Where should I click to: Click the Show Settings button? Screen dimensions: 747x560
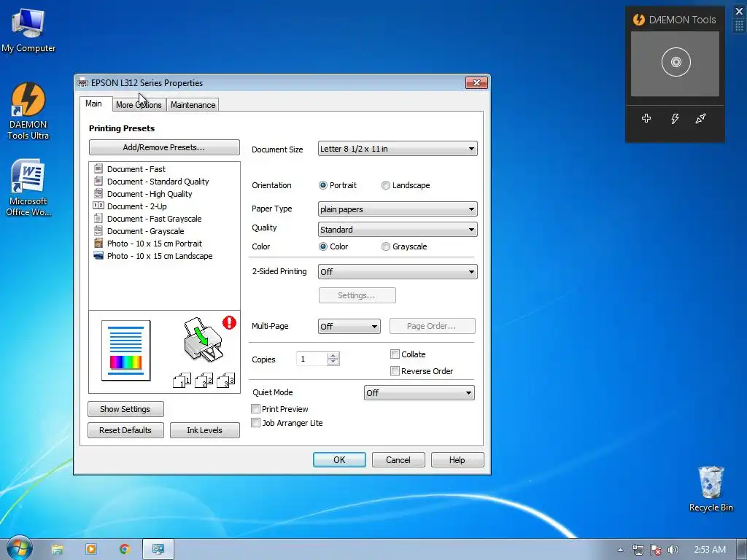(x=125, y=409)
